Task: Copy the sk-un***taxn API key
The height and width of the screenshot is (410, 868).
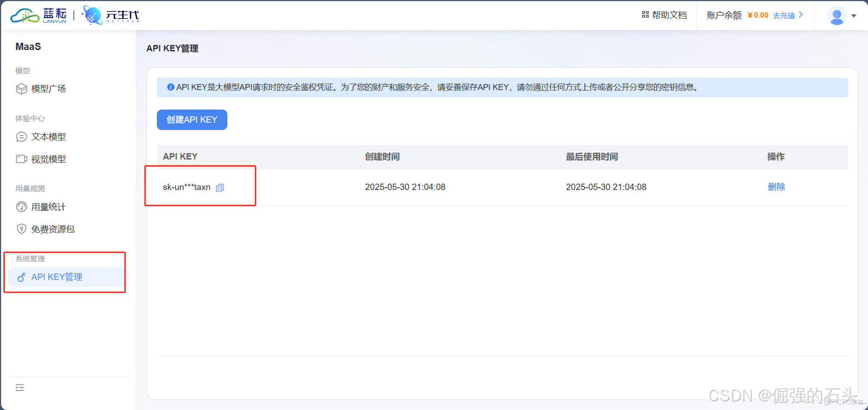Action: (x=220, y=187)
